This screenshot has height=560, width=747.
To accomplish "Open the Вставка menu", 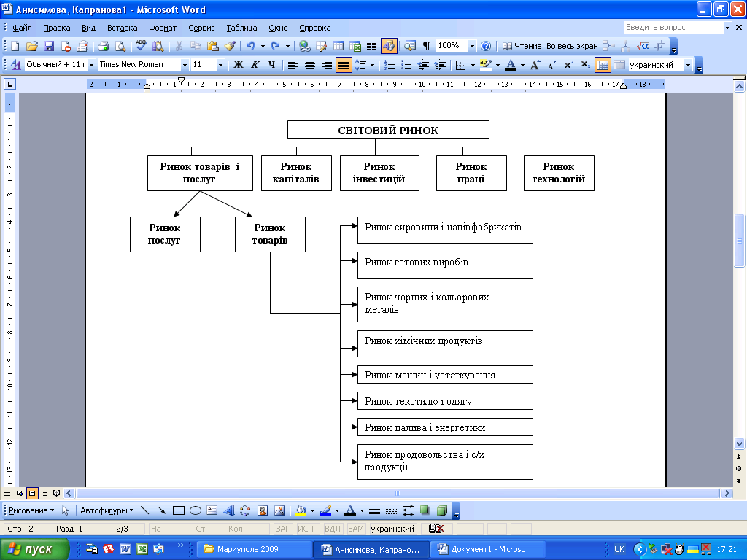I will (122, 28).
